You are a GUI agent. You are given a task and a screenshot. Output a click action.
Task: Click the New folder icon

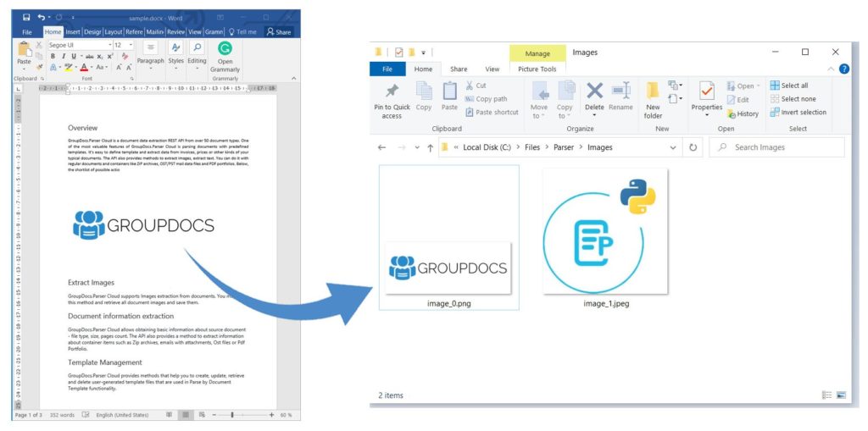pos(653,100)
